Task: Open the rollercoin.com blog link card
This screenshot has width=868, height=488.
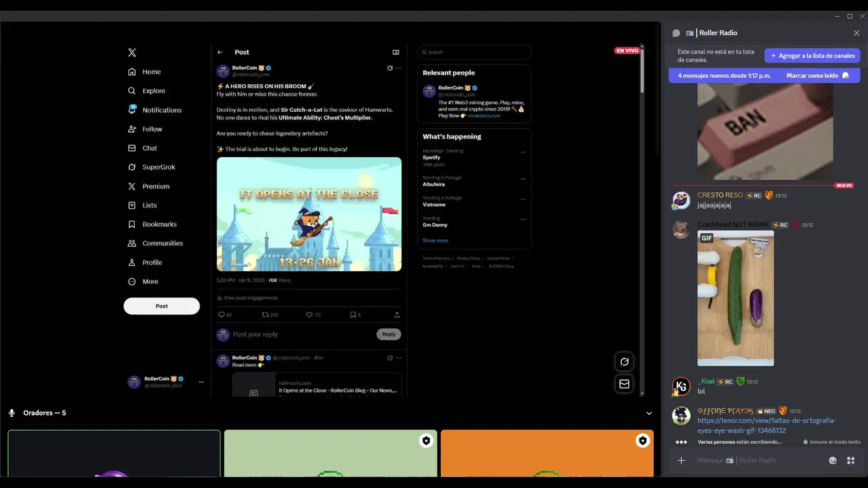Action: (x=317, y=385)
